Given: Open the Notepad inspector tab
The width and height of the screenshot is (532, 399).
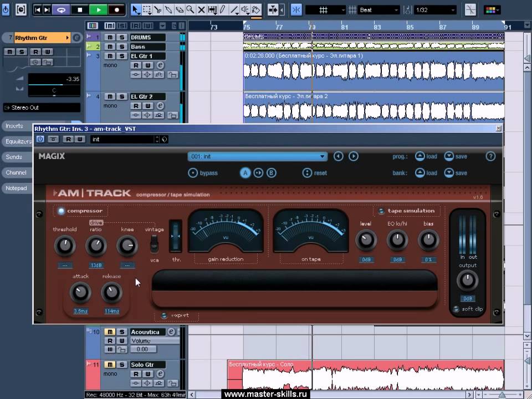Looking at the screenshot, I should coord(17,188).
